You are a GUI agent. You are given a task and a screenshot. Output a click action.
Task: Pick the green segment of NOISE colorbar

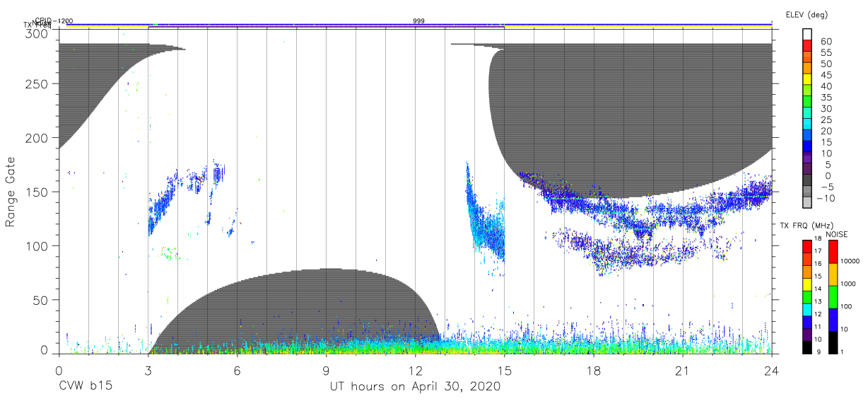(833, 297)
